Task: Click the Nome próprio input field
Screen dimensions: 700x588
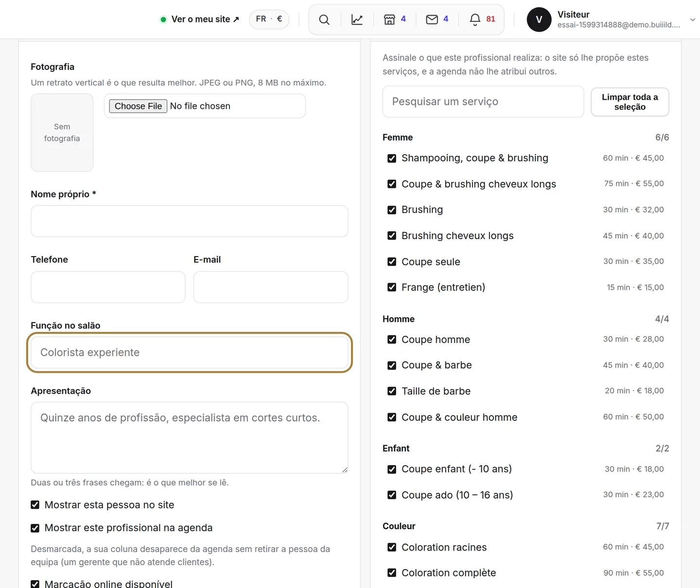Action: point(190,221)
